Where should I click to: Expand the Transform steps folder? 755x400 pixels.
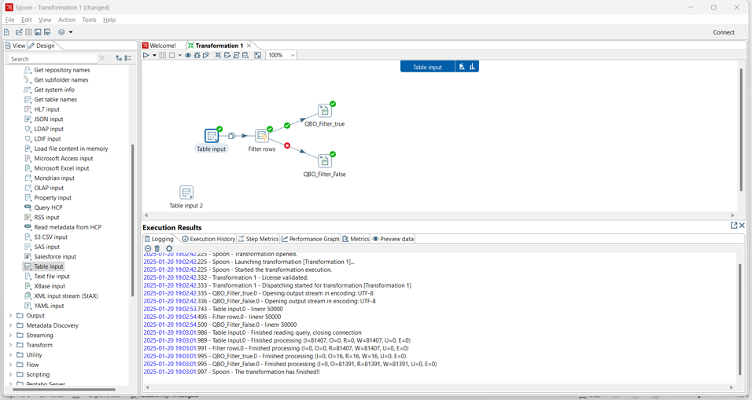[11, 345]
